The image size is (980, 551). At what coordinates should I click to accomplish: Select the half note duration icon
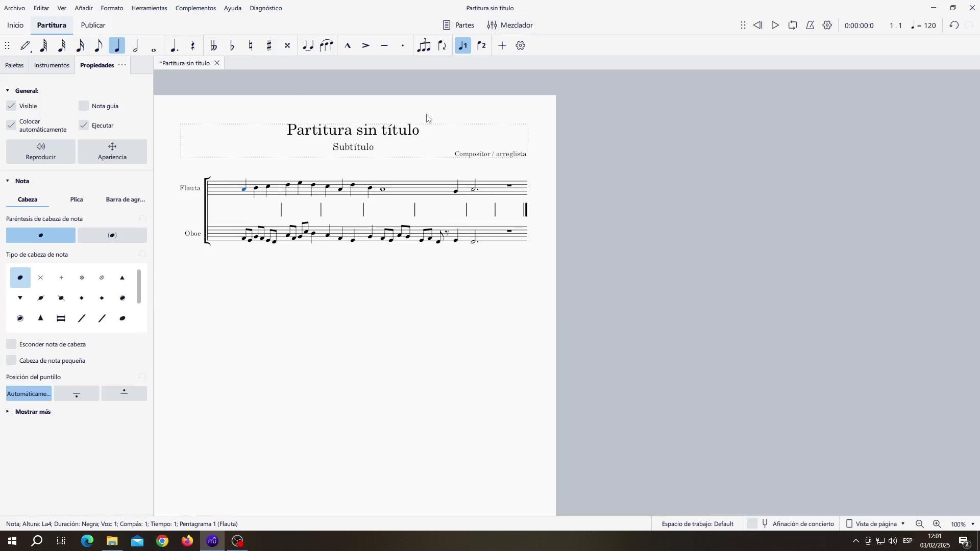click(x=136, y=46)
